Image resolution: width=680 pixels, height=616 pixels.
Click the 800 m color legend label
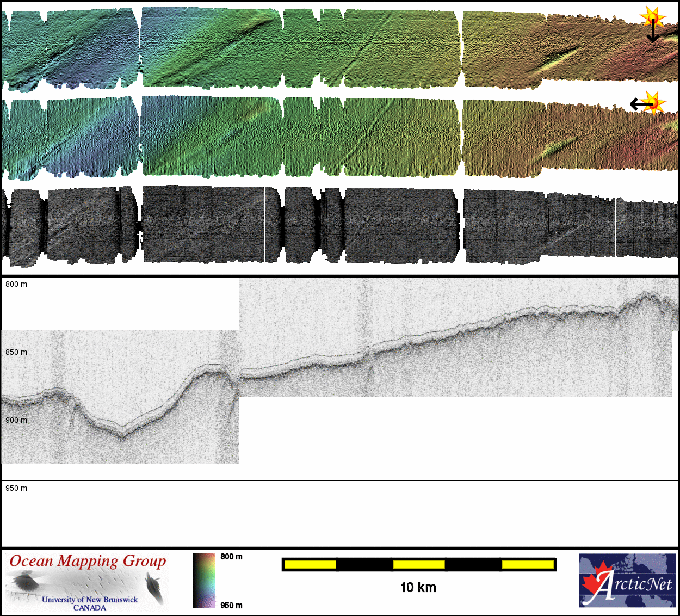click(231, 557)
